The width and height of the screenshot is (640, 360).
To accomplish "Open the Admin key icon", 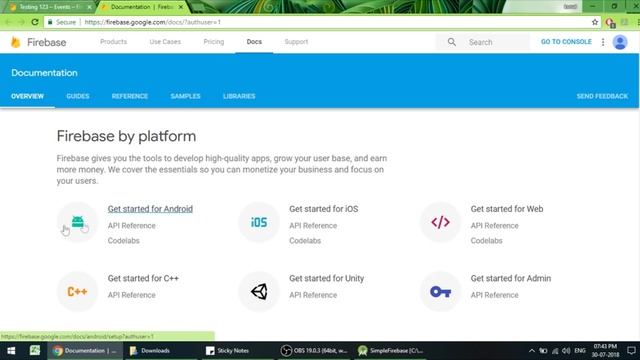I will tap(440, 291).
